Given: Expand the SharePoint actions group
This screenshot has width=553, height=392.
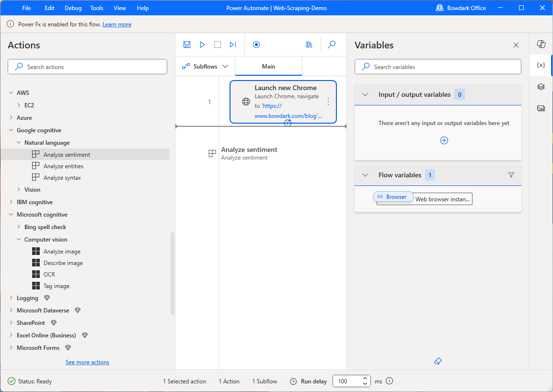Looking at the screenshot, I should tap(11, 323).
